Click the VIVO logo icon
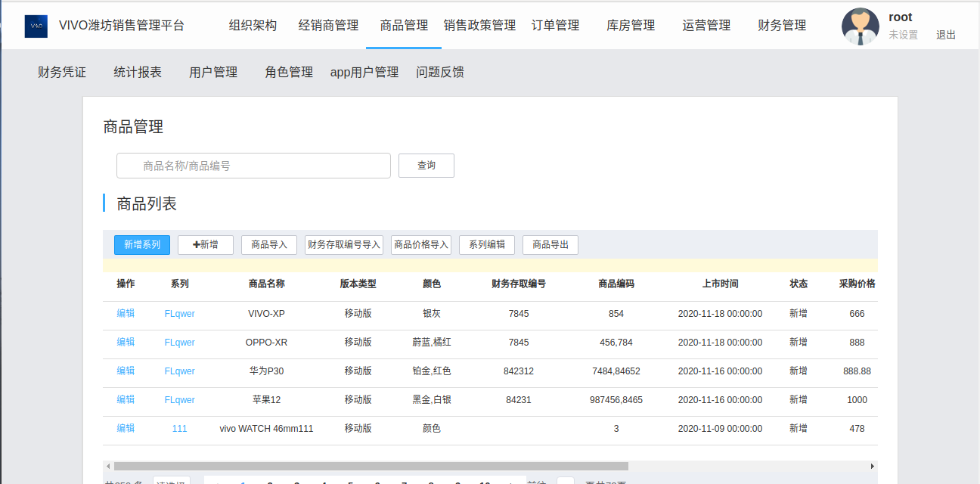The width and height of the screenshot is (980, 484). point(36,26)
